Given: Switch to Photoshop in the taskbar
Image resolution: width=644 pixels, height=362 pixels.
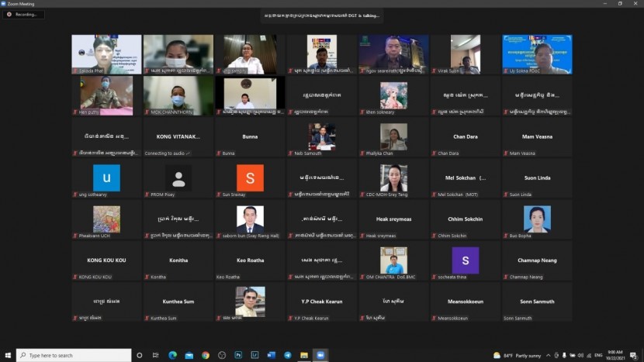Looking at the screenshot, I should point(238,355).
